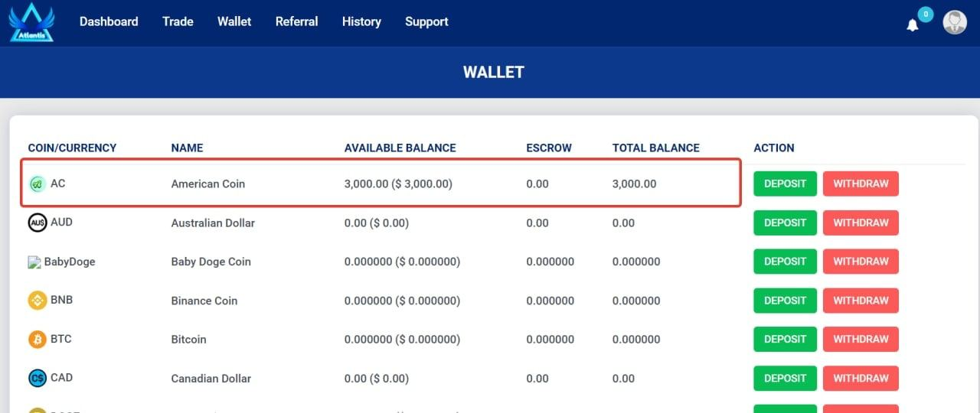Viewport: 980px width, 413px height.
Task: Click the Bitcoin BTC icon
Action: pyautogui.click(x=38, y=340)
